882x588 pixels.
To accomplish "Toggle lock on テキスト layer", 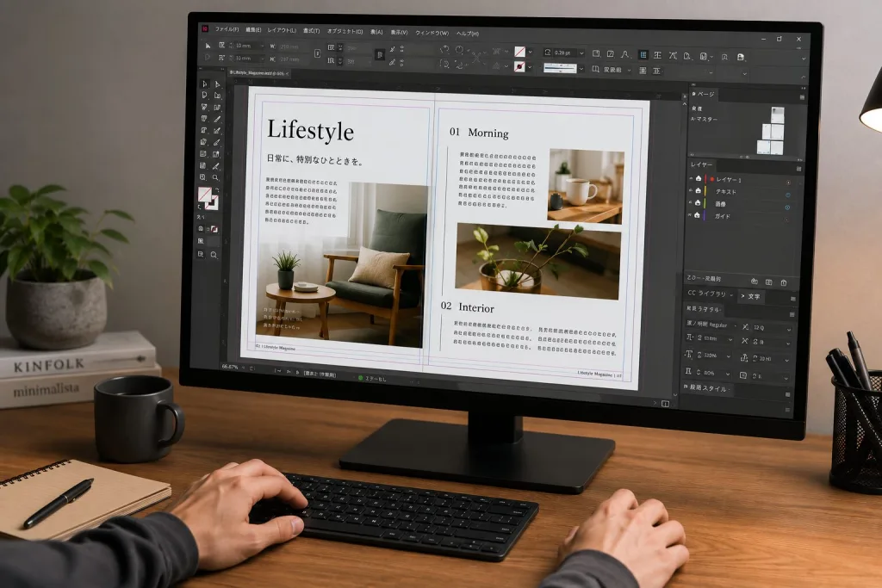I will pos(698,190).
